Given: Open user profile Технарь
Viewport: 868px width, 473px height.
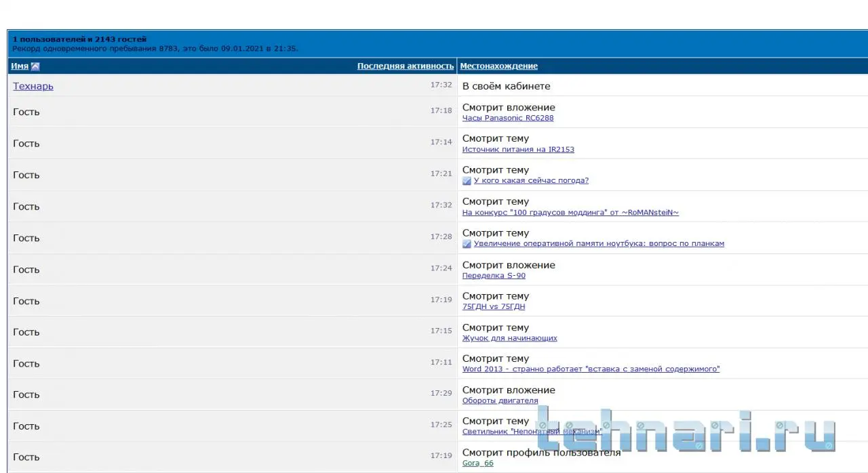Looking at the screenshot, I should [x=33, y=86].
